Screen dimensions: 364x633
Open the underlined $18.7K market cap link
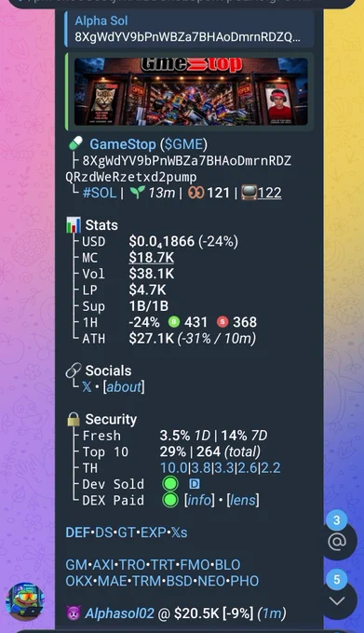152,258
